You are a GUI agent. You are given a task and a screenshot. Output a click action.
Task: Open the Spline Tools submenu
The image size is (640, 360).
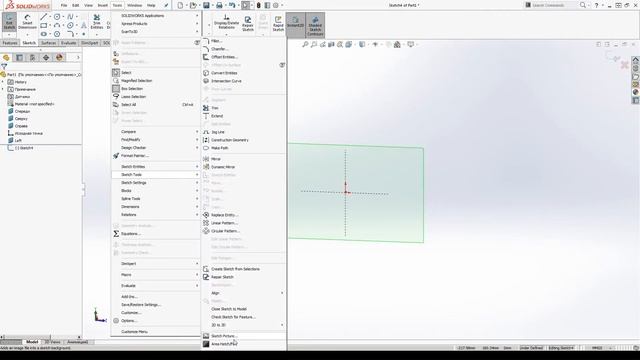(x=156, y=199)
